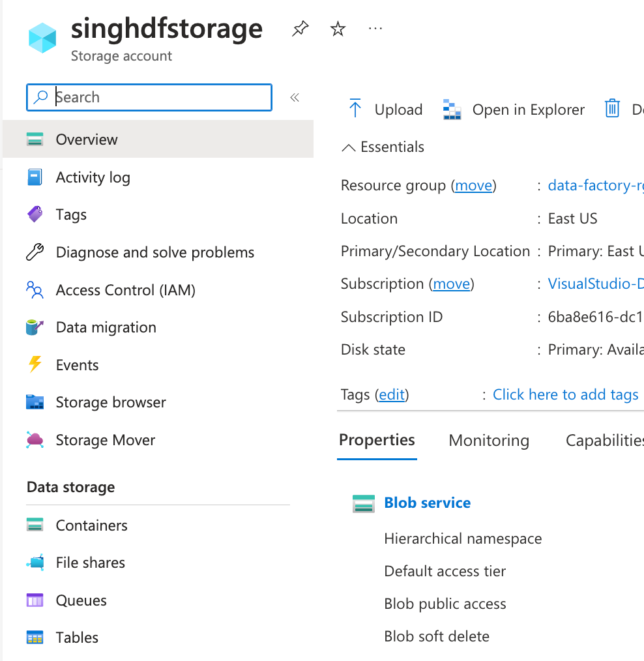Screen dimensions: 644x661
Task: Switch to the Monitoring tab
Action: click(x=489, y=440)
